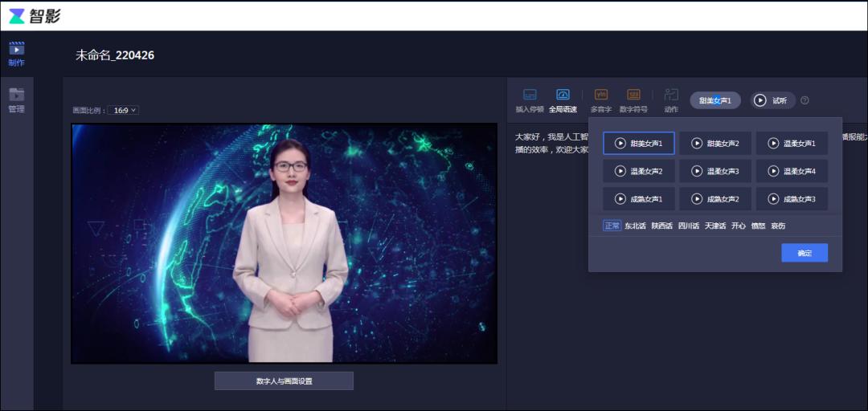
Task: Select the 开心 (happy) emotion style
Action: tap(739, 226)
